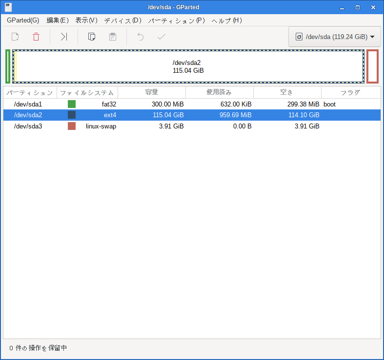Image resolution: width=384 pixels, height=360 pixels.
Task: Click the 115.04 GiB size cell in table
Action: [168, 115]
